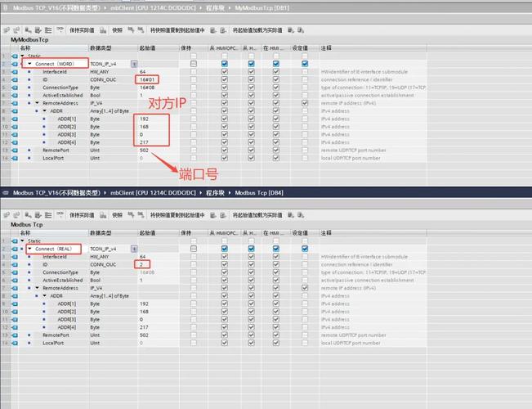This screenshot has width=532, height=409.
Task: Click 将快照值复制到起始值中 in top toolbar
Action: pyautogui.click(x=177, y=30)
